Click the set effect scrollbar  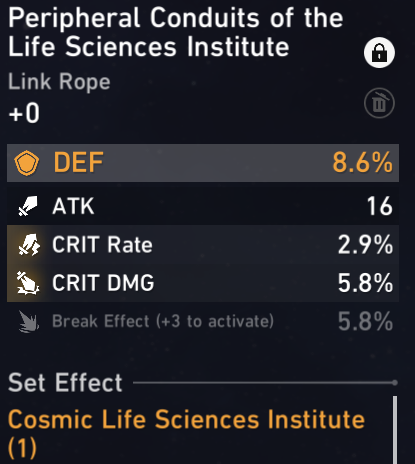pos(395,430)
